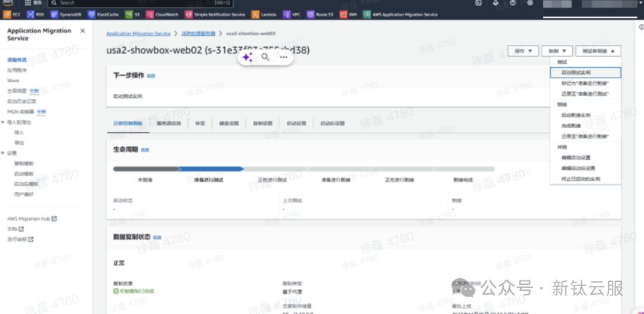Open the 复制 dropdown button
The width and height of the screenshot is (644, 314).
557,51
